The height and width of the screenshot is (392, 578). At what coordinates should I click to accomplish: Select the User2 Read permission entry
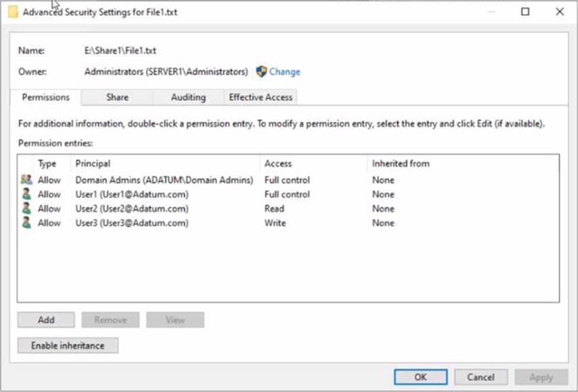(131, 209)
